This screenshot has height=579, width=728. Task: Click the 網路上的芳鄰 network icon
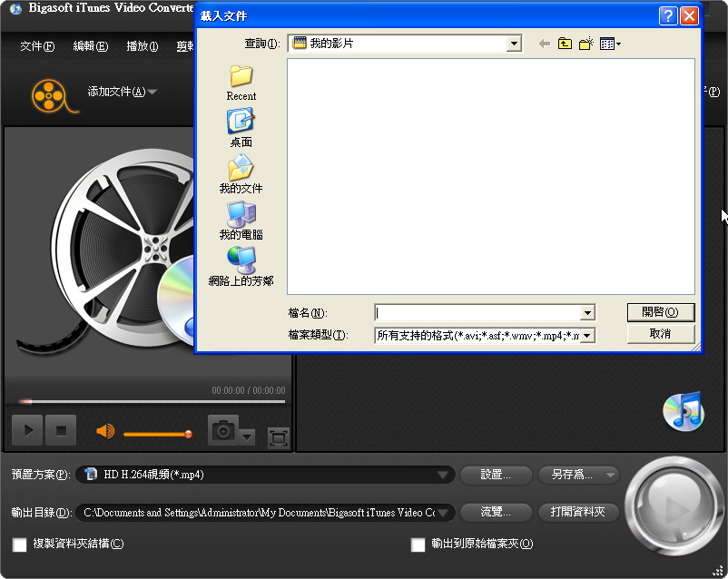pos(241,261)
